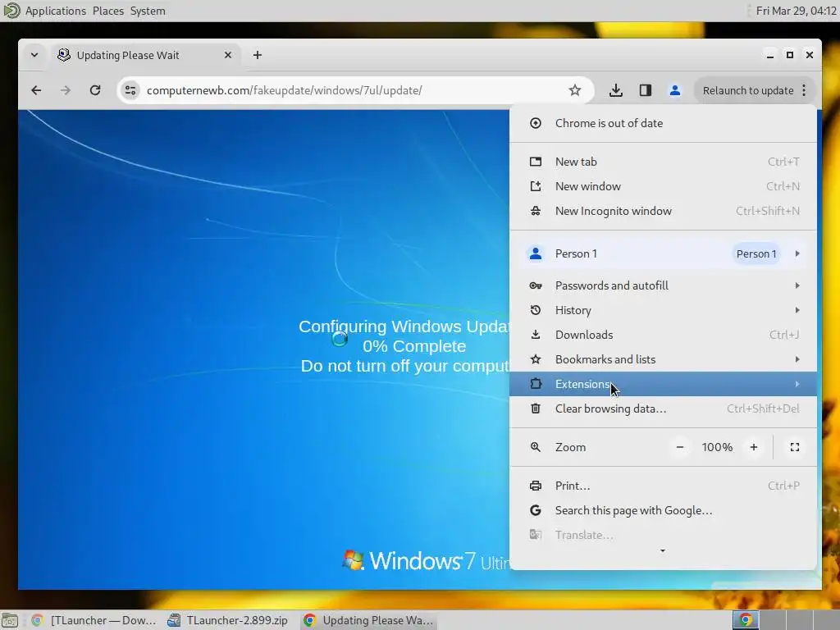Toggle the side panel icon
The image size is (840, 630).
pos(646,90)
